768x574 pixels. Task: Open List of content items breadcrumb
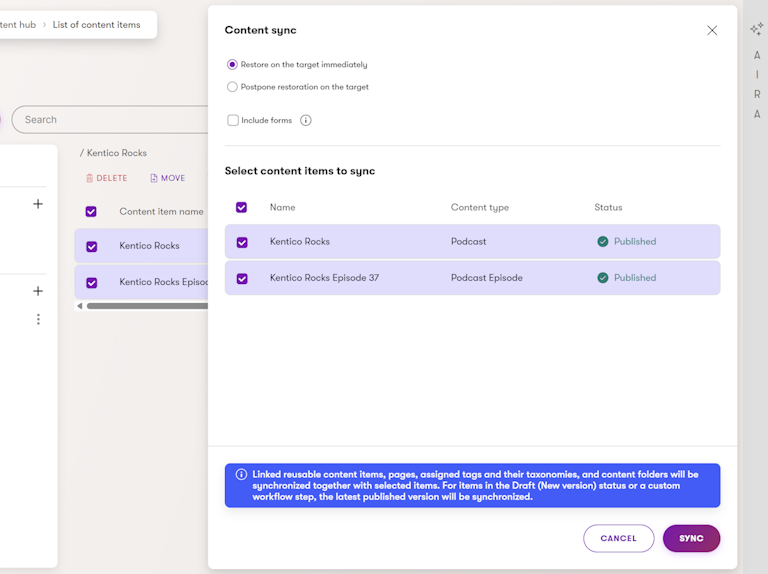point(96,24)
